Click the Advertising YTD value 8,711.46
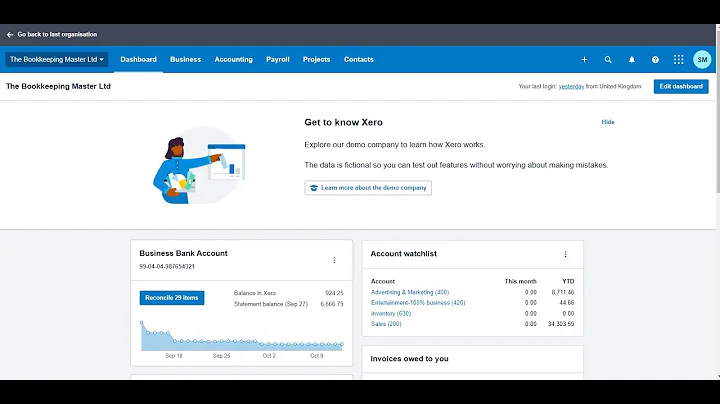Screen dimensions: 720x404 pos(562,292)
